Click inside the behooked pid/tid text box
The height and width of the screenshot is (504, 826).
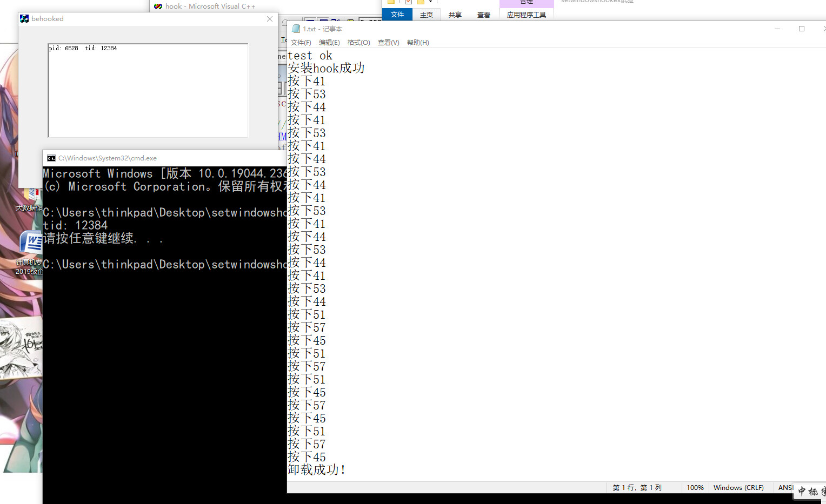coord(148,91)
